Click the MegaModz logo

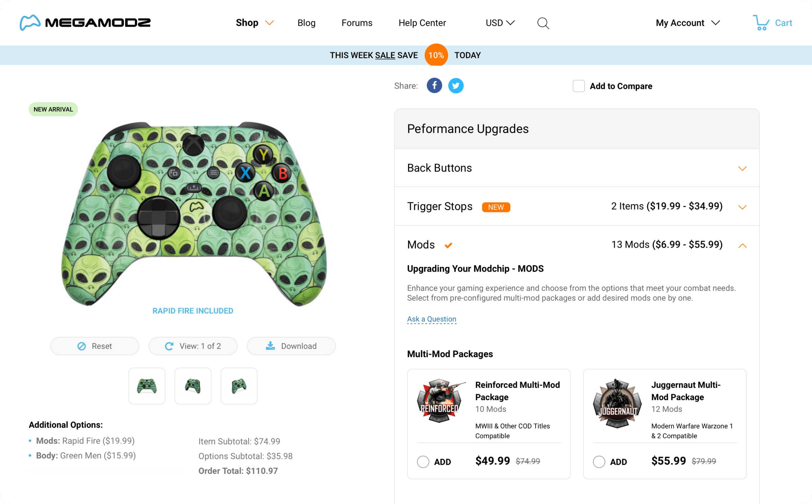point(85,23)
